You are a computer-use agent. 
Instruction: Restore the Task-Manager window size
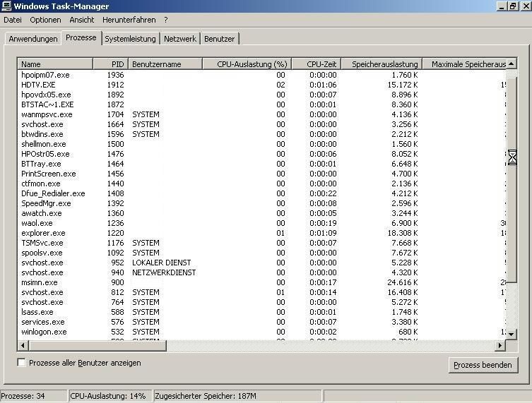click(x=514, y=6)
